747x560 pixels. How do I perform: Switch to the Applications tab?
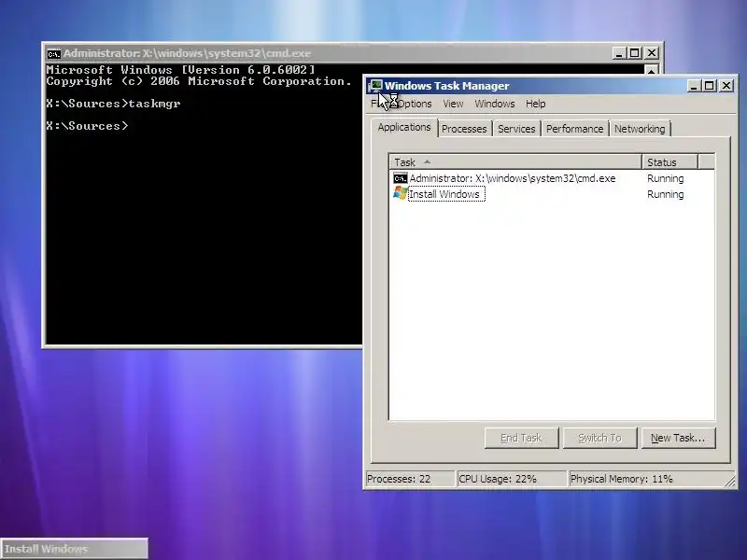click(x=404, y=127)
